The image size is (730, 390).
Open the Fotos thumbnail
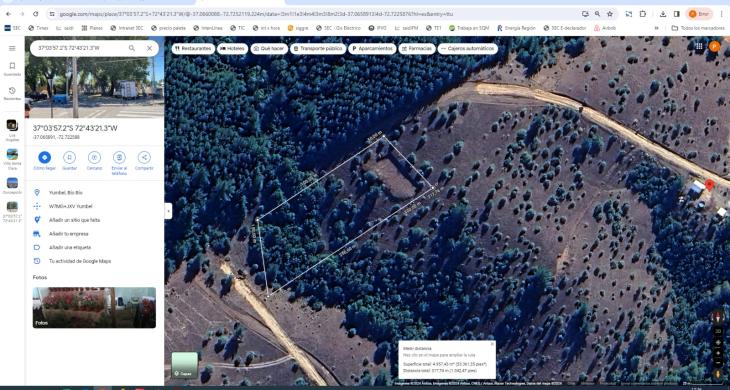click(94, 308)
